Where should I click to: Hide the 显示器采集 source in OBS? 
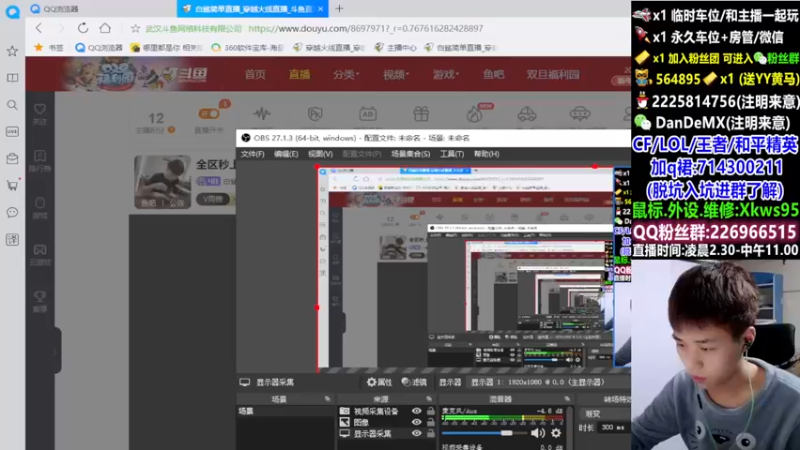416,433
